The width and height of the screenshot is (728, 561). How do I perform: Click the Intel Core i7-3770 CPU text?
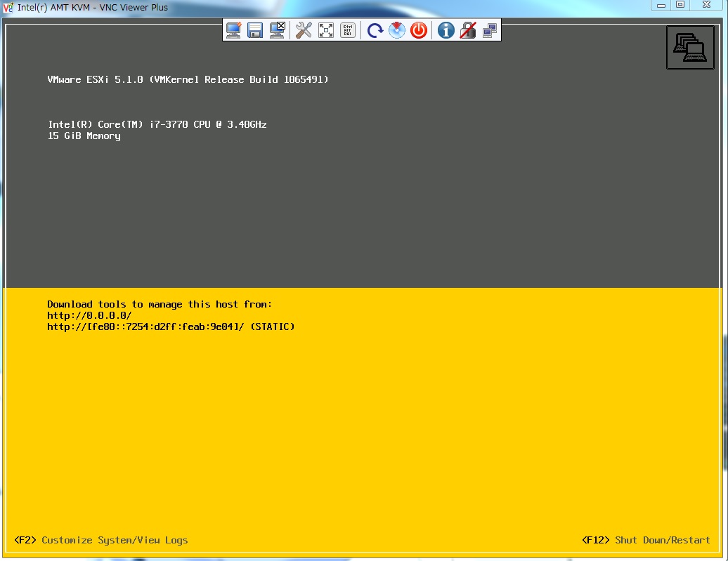tap(157, 124)
